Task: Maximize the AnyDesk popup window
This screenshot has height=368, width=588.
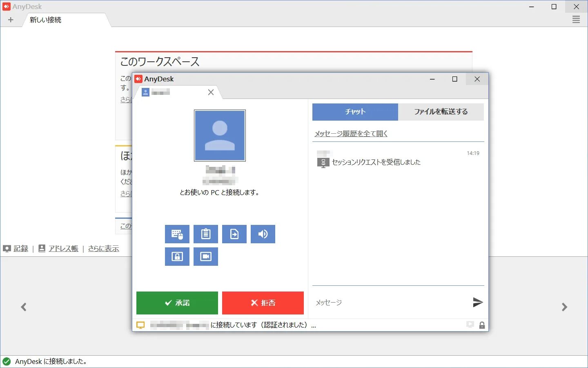Action: pos(454,79)
